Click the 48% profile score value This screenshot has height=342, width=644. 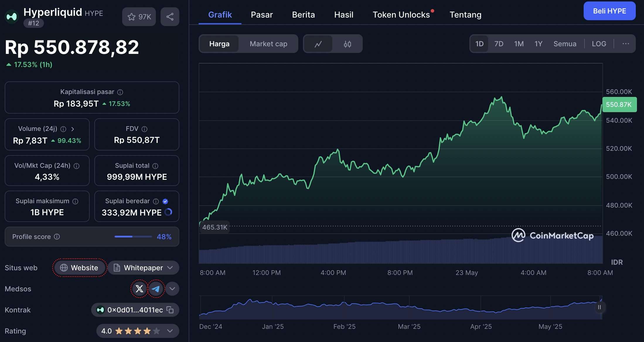pos(164,237)
